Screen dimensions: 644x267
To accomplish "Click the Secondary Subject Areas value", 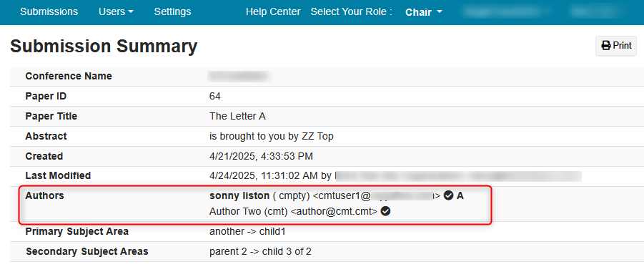I will (260, 251).
